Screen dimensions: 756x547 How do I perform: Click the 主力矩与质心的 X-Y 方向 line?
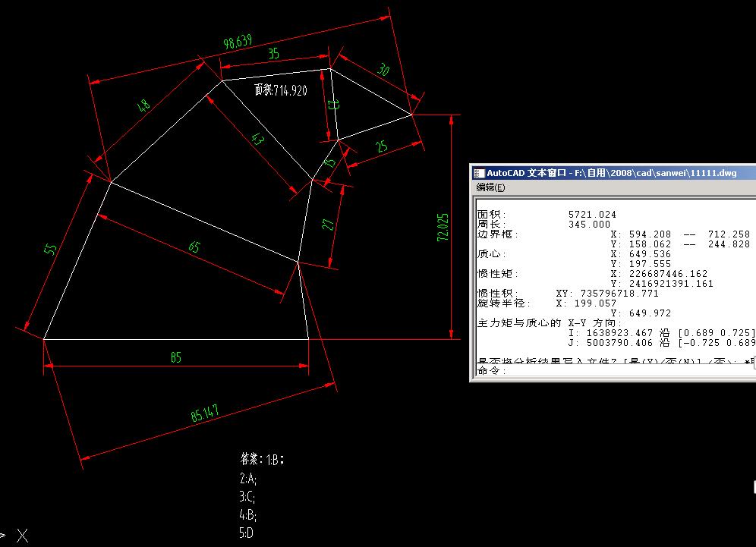550,323
